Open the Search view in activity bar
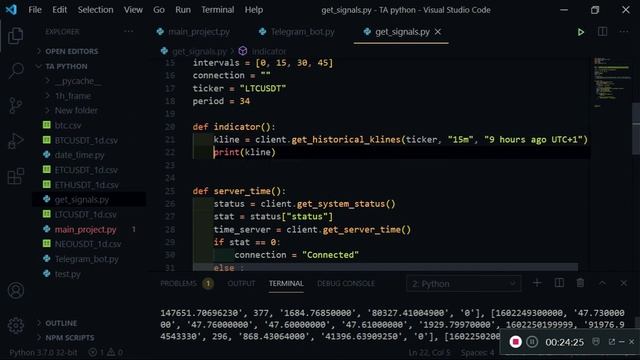This screenshot has width=640, height=360. click(x=16, y=71)
